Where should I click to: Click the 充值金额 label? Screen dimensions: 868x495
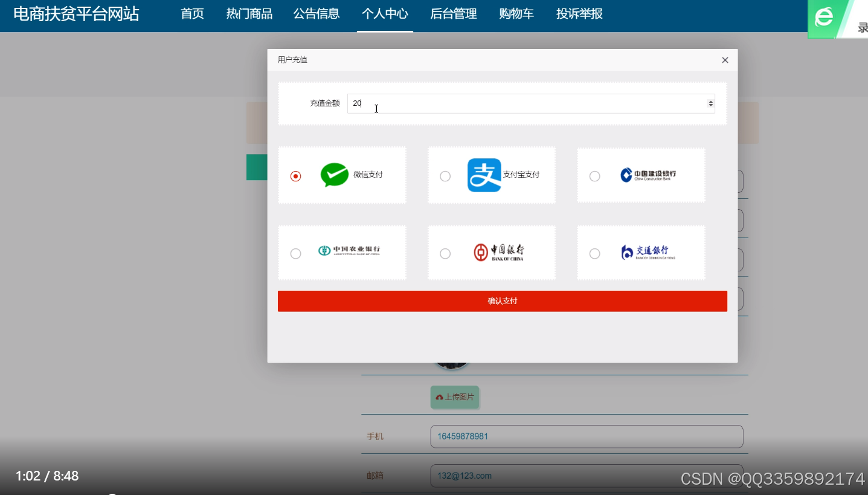point(325,103)
